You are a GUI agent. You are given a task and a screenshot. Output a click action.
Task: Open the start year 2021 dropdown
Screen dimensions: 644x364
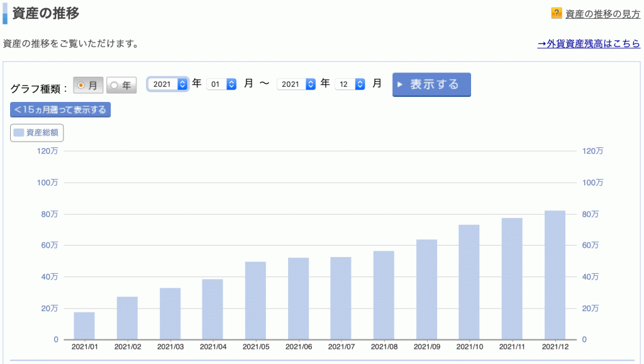[x=167, y=84]
